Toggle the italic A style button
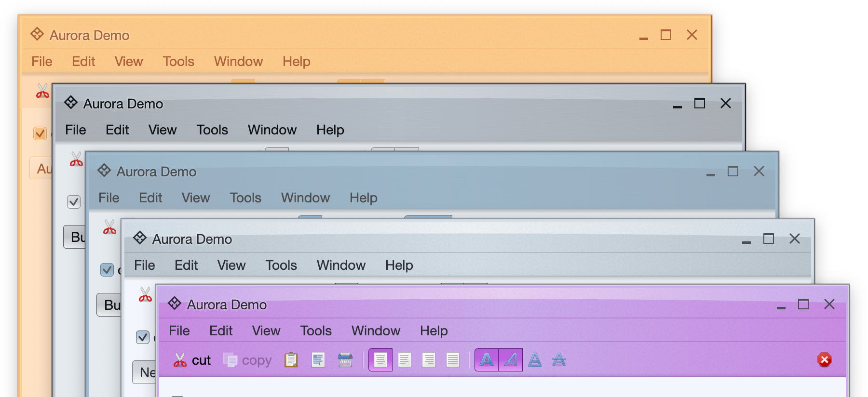The image size is (868, 397). [511, 360]
